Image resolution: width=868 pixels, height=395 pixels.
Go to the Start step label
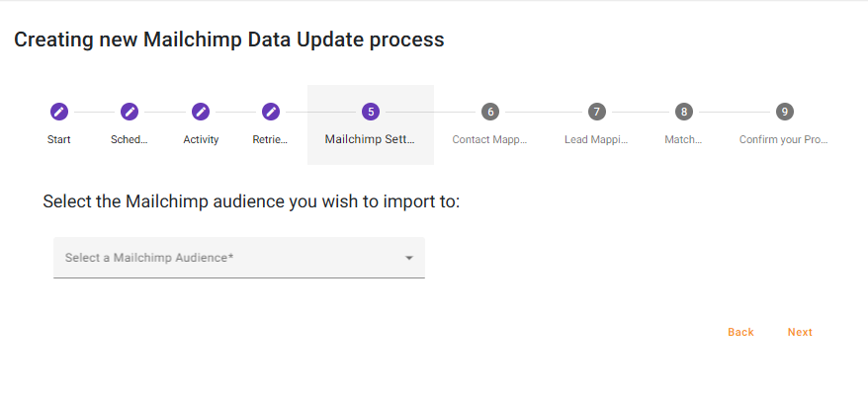point(58,139)
